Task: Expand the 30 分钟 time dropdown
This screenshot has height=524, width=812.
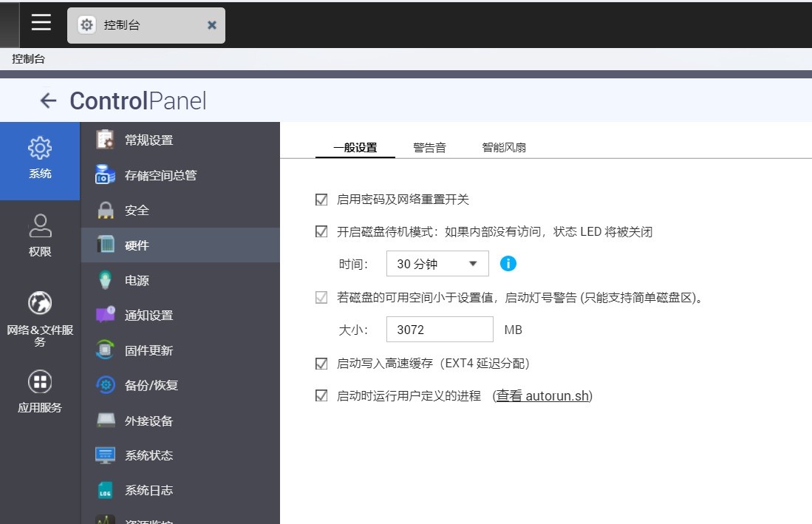Action: (x=437, y=264)
